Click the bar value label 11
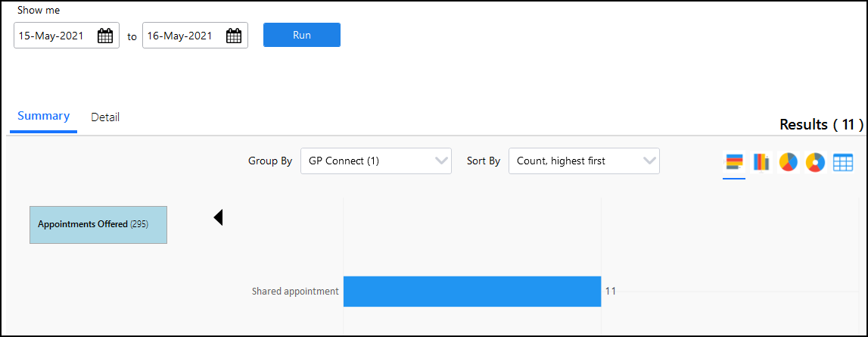 [610, 292]
